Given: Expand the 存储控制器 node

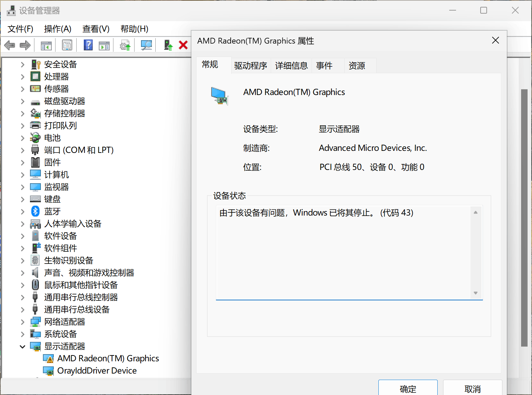Looking at the screenshot, I should click(x=22, y=113).
